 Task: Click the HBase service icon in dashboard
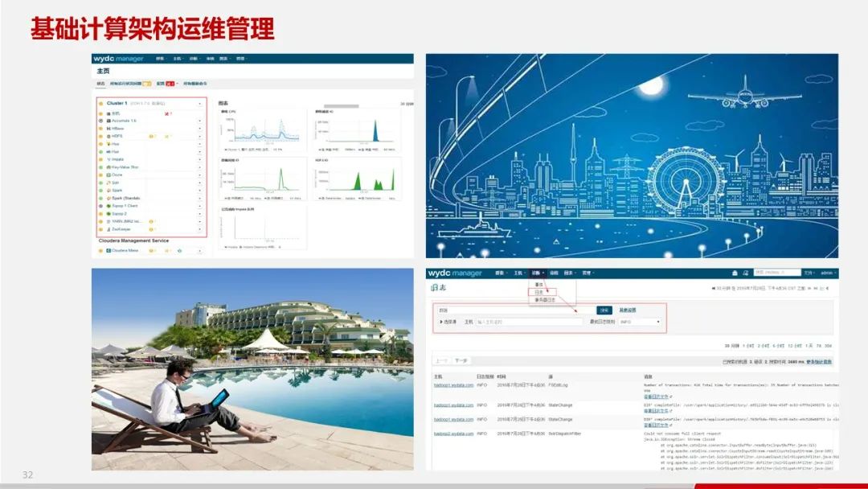[108, 129]
